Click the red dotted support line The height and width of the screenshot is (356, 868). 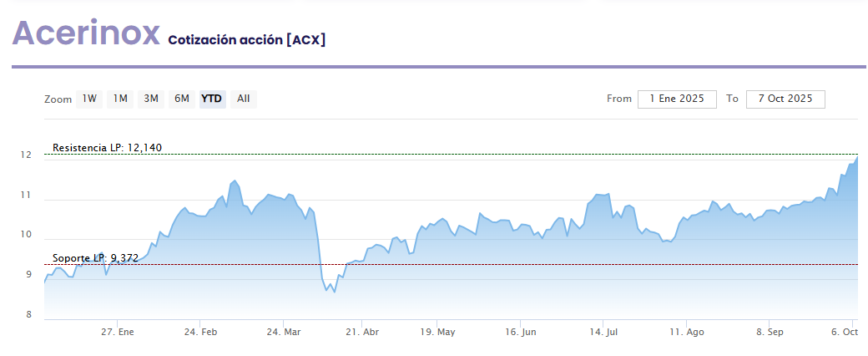(x=501, y=264)
